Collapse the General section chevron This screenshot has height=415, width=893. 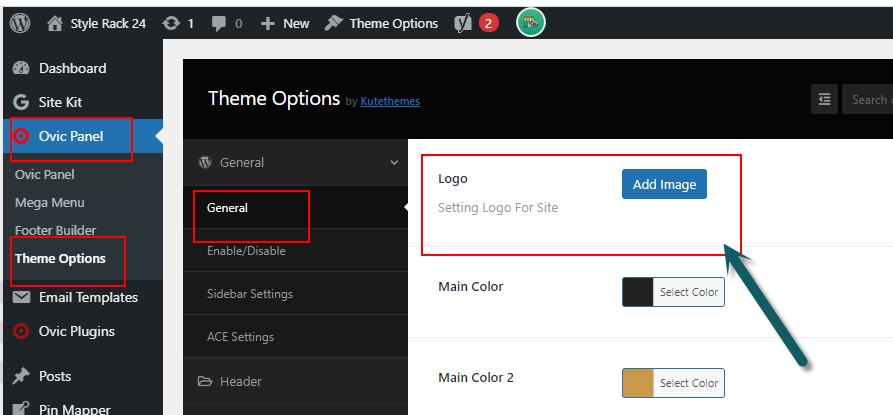tap(394, 162)
